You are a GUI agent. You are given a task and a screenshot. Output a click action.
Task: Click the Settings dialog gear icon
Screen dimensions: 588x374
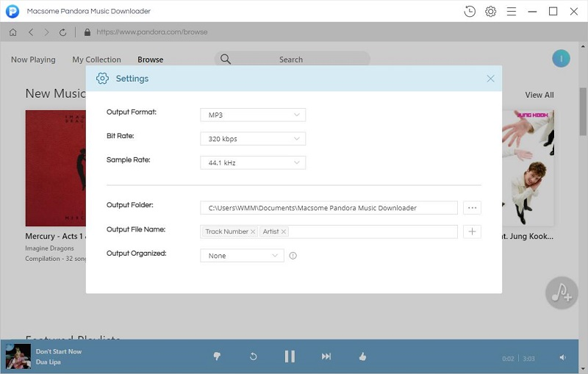click(x=102, y=79)
